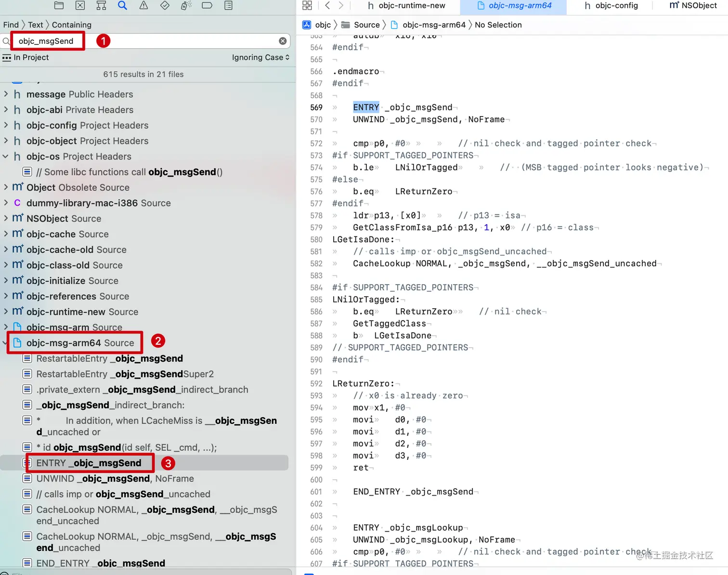The height and width of the screenshot is (575, 728).
Task: Click Source in the jump bar breadcrumb
Action: [x=366, y=25]
